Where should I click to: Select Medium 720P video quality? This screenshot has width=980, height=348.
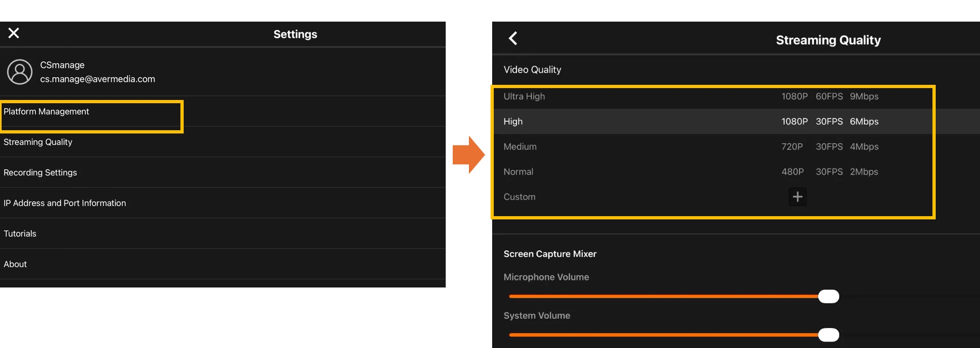coord(692,147)
